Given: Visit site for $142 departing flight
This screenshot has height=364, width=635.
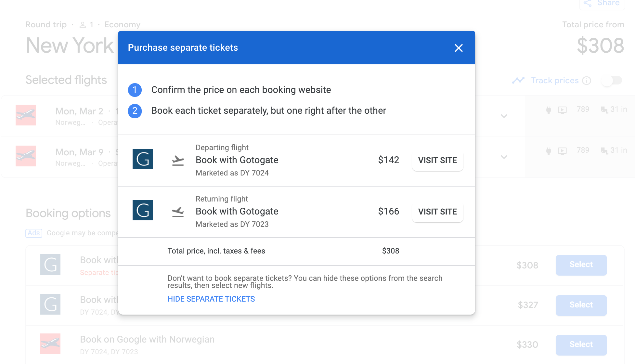Looking at the screenshot, I should 437,160.
